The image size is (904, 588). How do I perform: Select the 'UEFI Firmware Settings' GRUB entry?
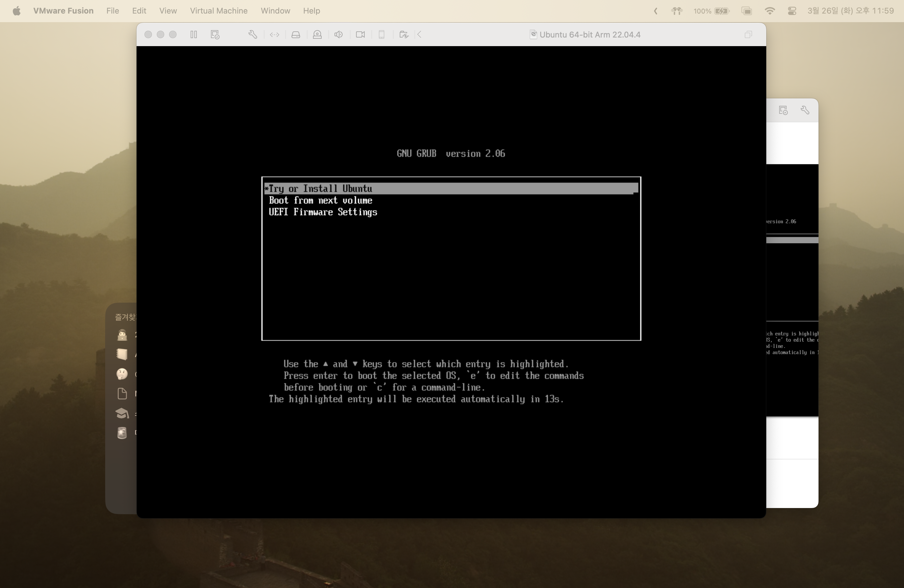(x=323, y=212)
